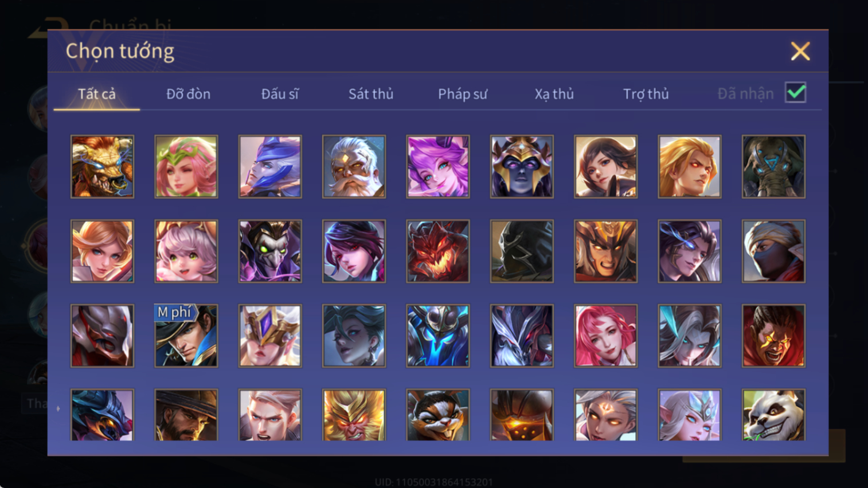Select the hero marked "M phí"

click(x=186, y=336)
